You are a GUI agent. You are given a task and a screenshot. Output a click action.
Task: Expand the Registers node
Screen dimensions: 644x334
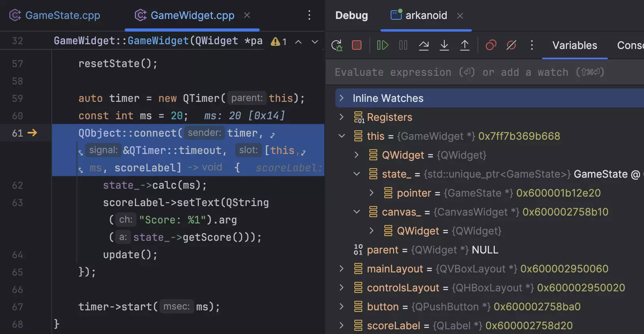pyautogui.click(x=342, y=117)
